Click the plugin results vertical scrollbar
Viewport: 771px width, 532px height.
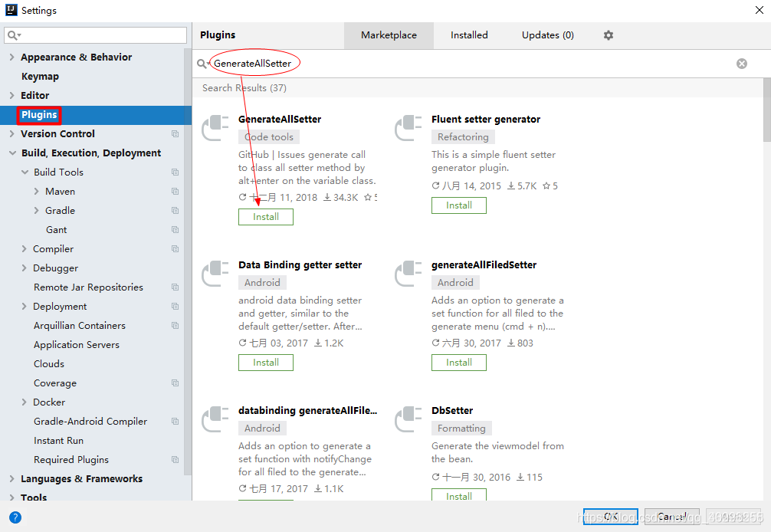[767, 110]
